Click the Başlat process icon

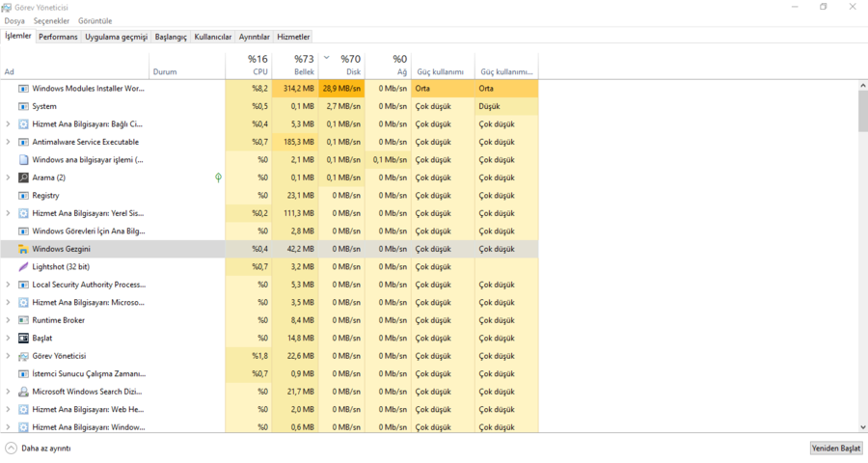[x=23, y=338]
